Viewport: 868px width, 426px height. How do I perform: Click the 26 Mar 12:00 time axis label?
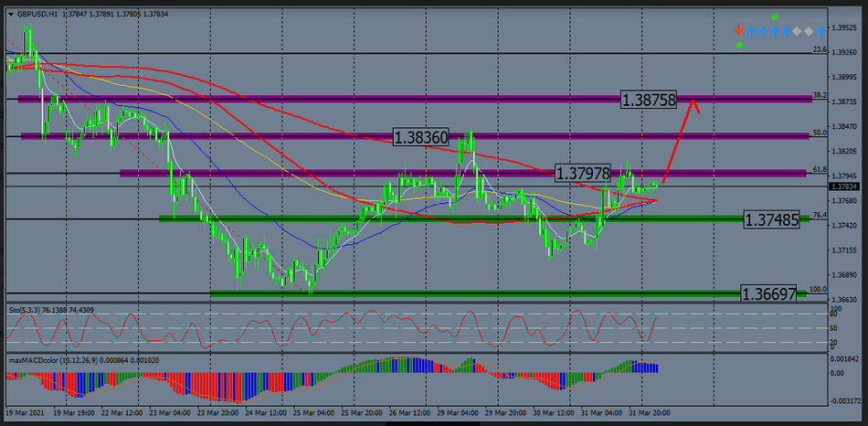coord(408,412)
